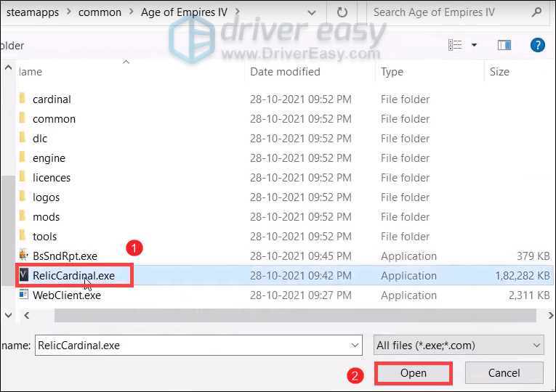Select the file name BsSndRpt.exe
Viewport: 556px width, 392px height.
65,256
